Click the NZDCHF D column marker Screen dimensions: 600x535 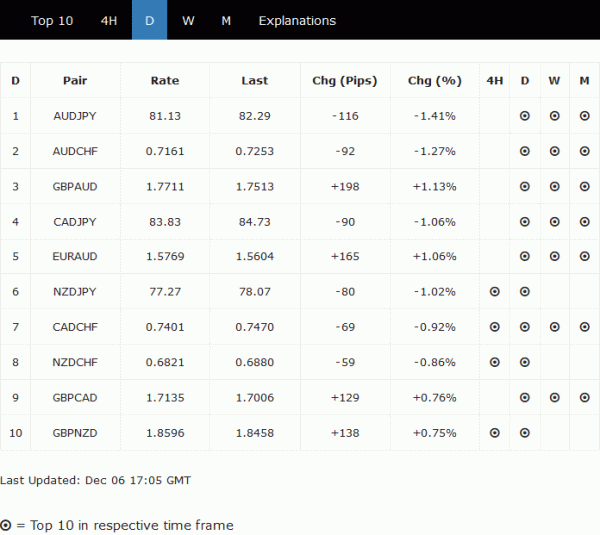point(525,362)
